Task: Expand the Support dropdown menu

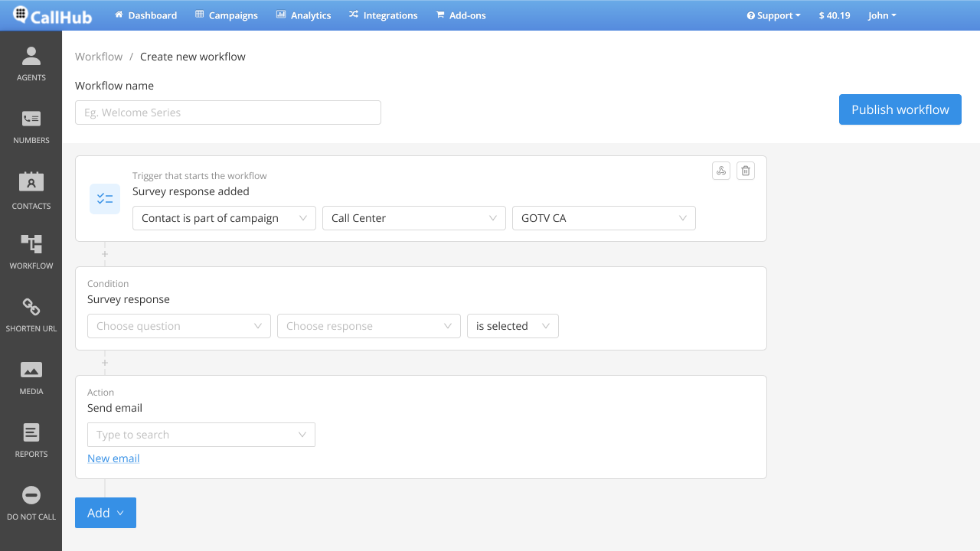Action: (x=774, y=15)
